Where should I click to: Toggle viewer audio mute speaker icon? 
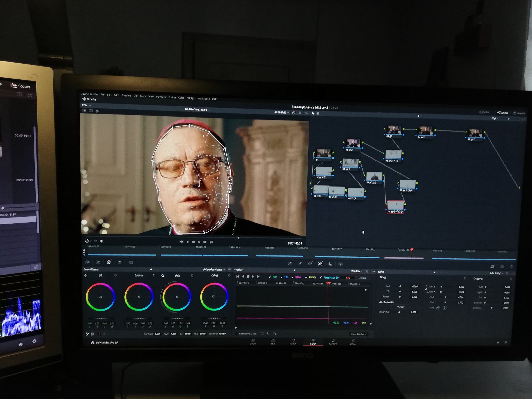click(102, 241)
